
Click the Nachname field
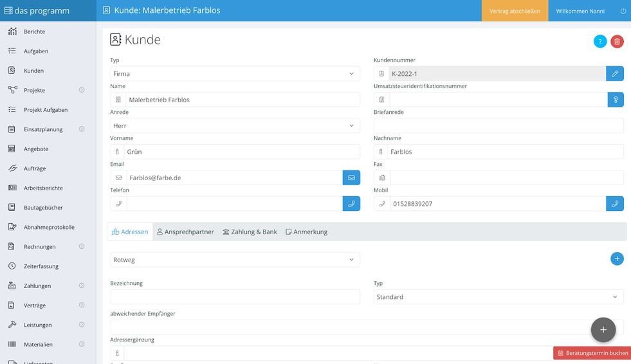point(506,152)
